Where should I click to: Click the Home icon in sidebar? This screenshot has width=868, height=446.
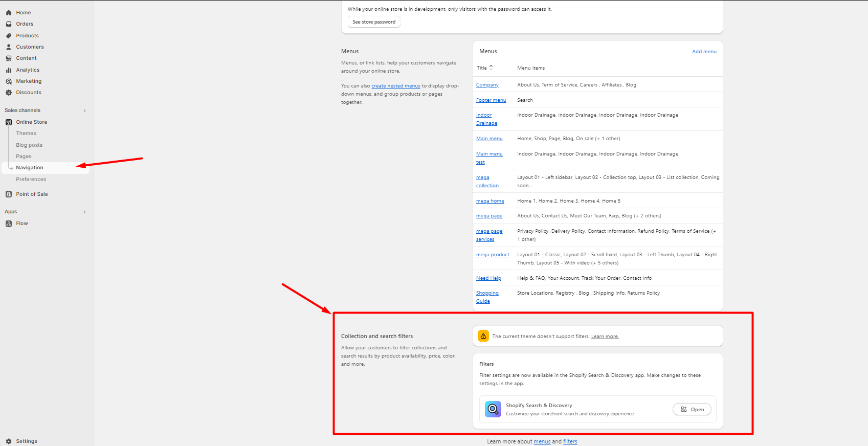coord(9,13)
